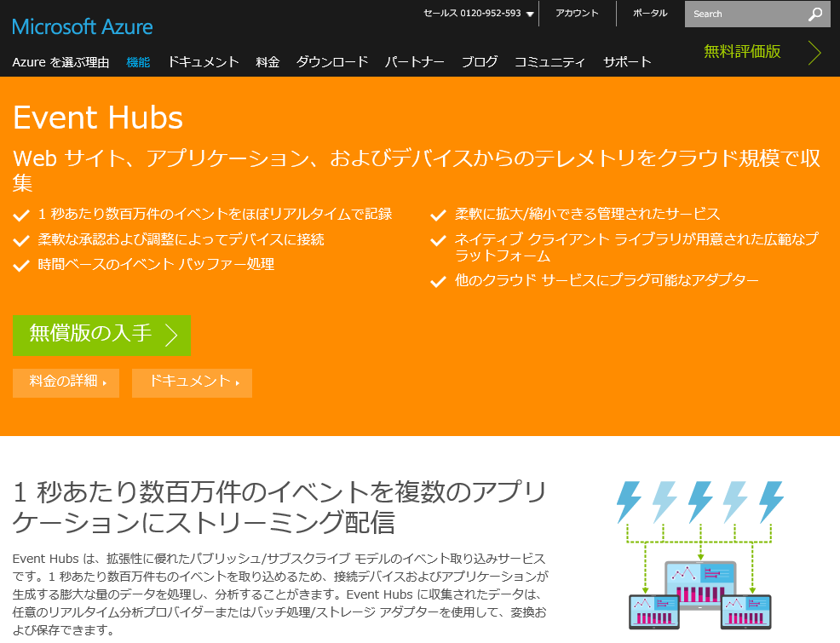The image size is (840, 643).
Task: Click the left tablet dashboard illustration
Action: [653, 611]
